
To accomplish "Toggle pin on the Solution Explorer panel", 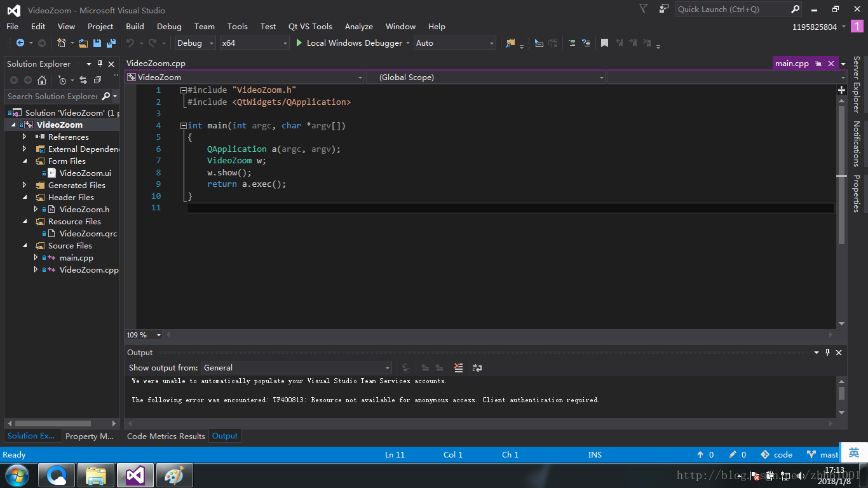I will click(x=100, y=64).
